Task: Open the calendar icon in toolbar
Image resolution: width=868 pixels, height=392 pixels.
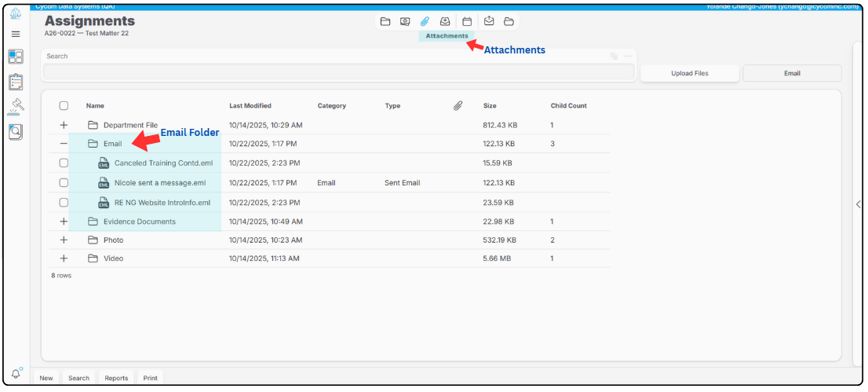Action: [467, 22]
